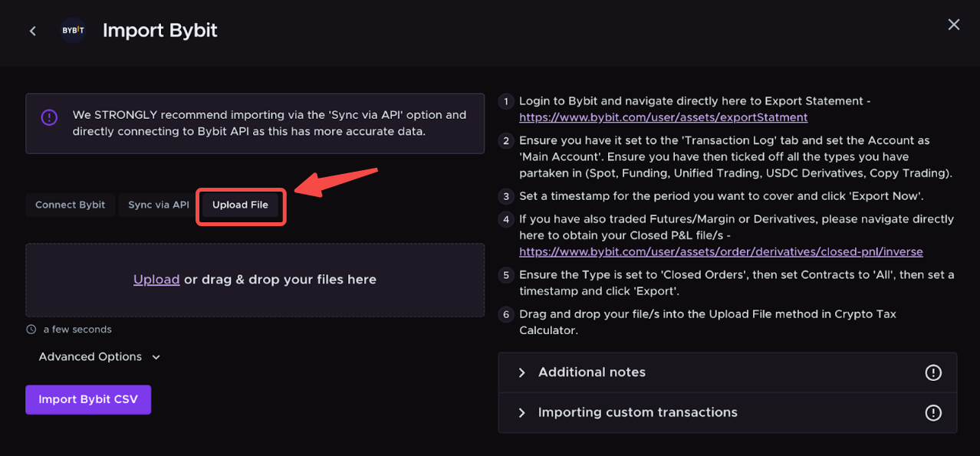980x456 pixels.
Task: Close the Import Bybit dialog
Action: click(x=953, y=25)
